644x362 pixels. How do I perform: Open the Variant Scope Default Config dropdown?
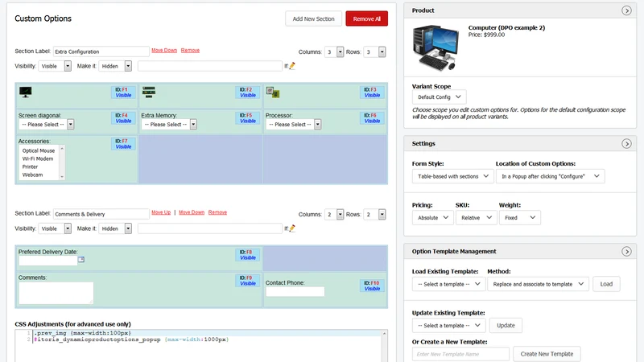pyautogui.click(x=439, y=97)
